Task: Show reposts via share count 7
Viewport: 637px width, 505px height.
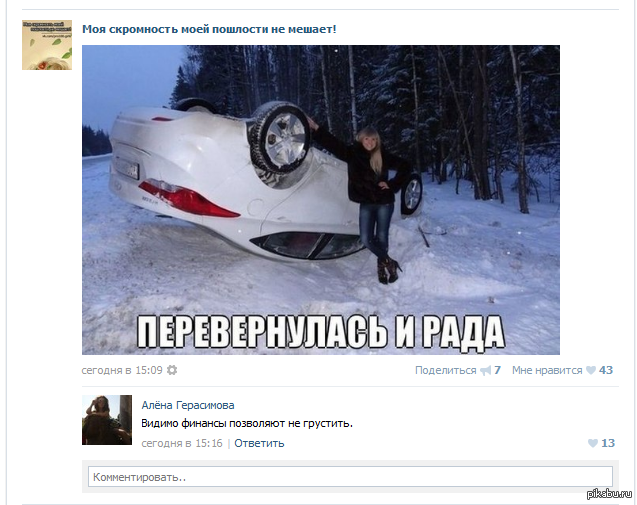Action: coord(497,370)
